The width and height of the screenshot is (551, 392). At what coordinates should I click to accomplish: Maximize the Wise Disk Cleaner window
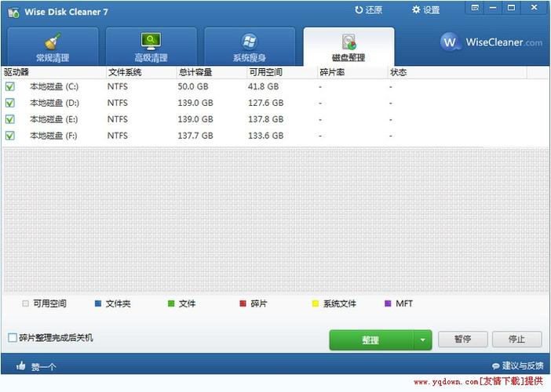[x=511, y=7]
